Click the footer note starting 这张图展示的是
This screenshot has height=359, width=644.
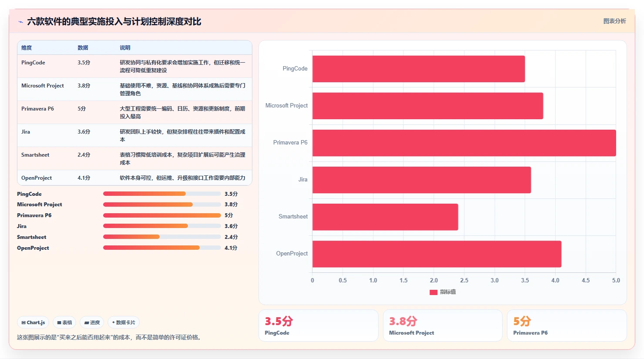[110, 338]
